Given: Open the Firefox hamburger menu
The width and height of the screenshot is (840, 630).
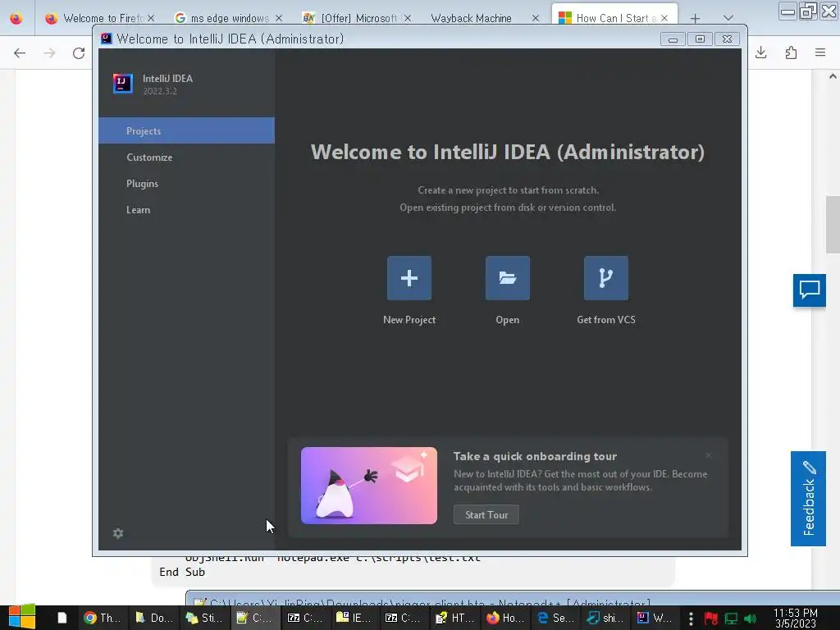Looking at the screenshot, I should pyautogui.click(x=820, y=52).
